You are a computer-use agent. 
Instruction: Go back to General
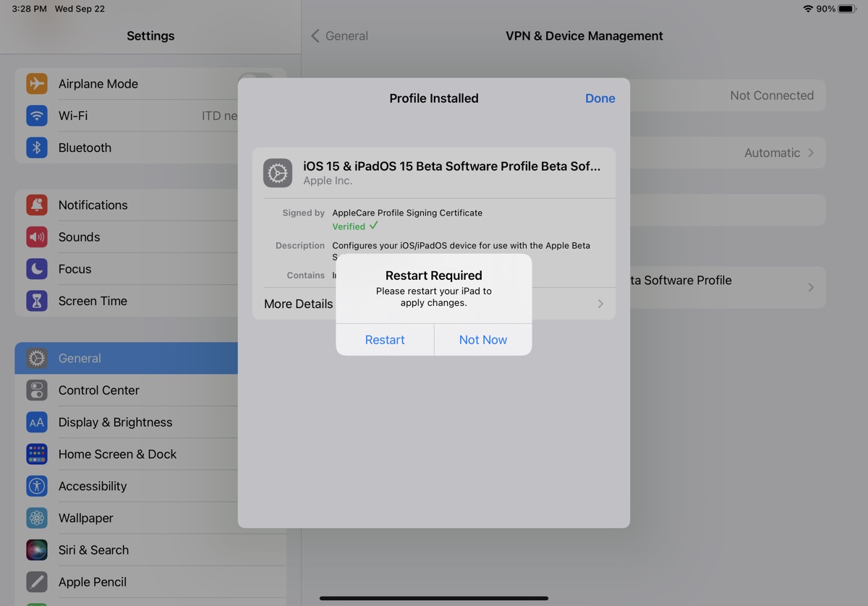point(339,35)
